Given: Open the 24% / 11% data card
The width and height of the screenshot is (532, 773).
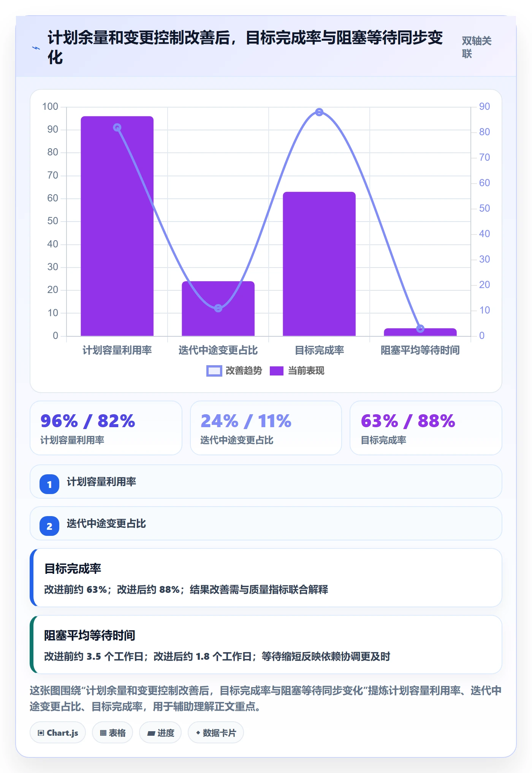Looking at the screenshot, I should pyautogui.click(x=266, y=428).
